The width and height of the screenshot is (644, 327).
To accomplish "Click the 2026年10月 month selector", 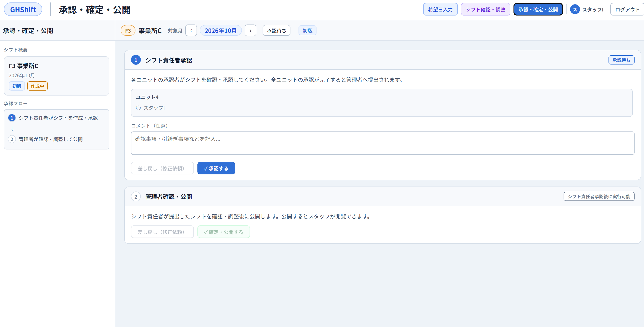I will [221, 31].
